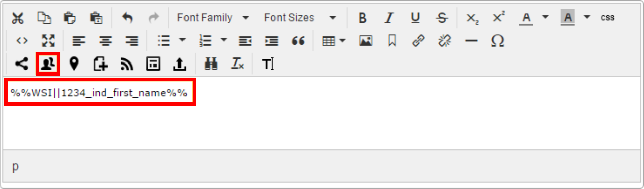
Task: Click the Cut scissors icon
Action: 18,18
